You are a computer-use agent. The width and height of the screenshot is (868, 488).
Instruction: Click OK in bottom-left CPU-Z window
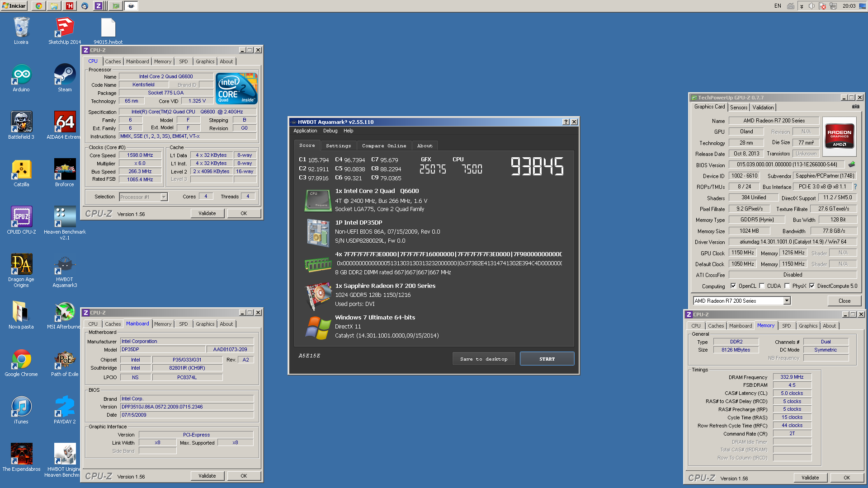[244, 476]
